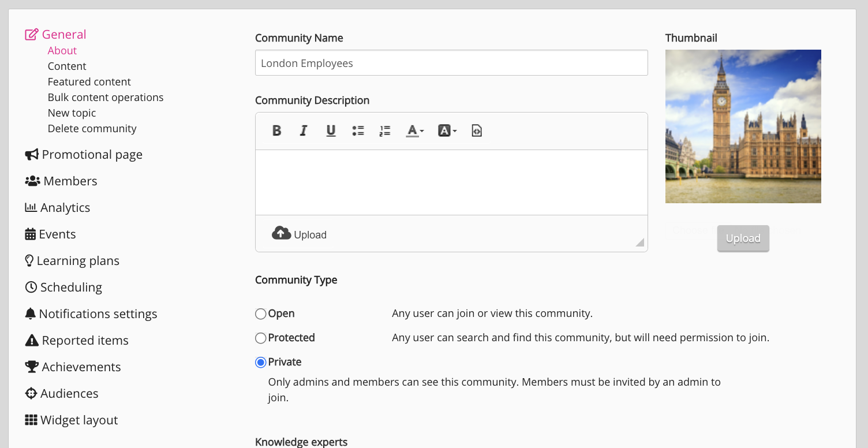The width and height of the screenshot is (868, 448).
Task: Click the Big Ben thumbnail image
Action: (x=743, y=126)
